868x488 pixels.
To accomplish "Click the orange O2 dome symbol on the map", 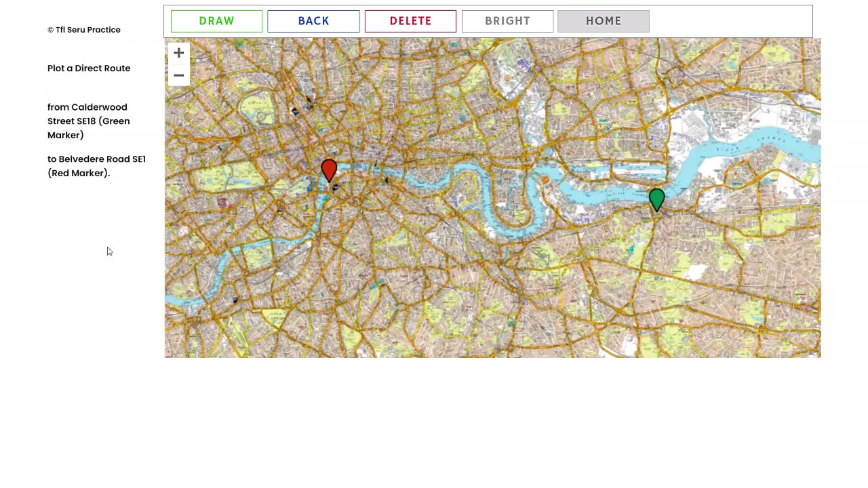I will (x=545, y=180).
